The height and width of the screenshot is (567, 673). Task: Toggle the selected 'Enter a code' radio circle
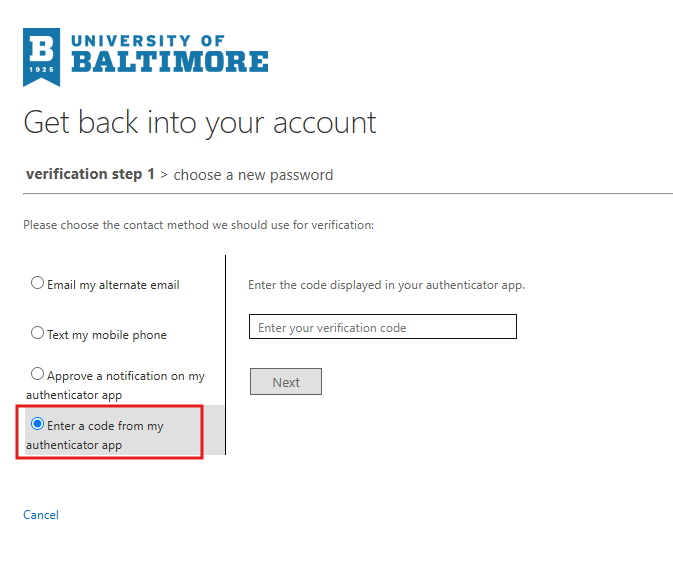pos(37,424)
